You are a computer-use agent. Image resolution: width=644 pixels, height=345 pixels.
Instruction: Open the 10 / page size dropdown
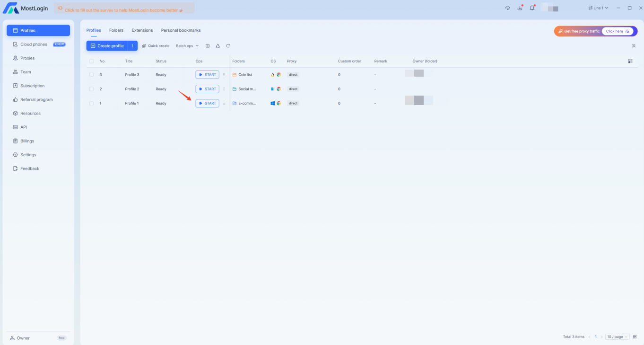coord(617,337)
